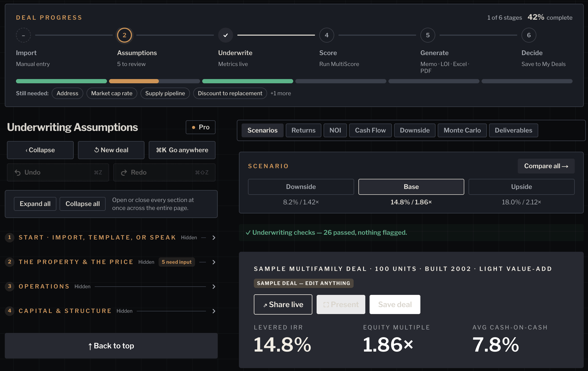Click the section 1 number badge
Screen dimensions: 588x371
[10, 237]
